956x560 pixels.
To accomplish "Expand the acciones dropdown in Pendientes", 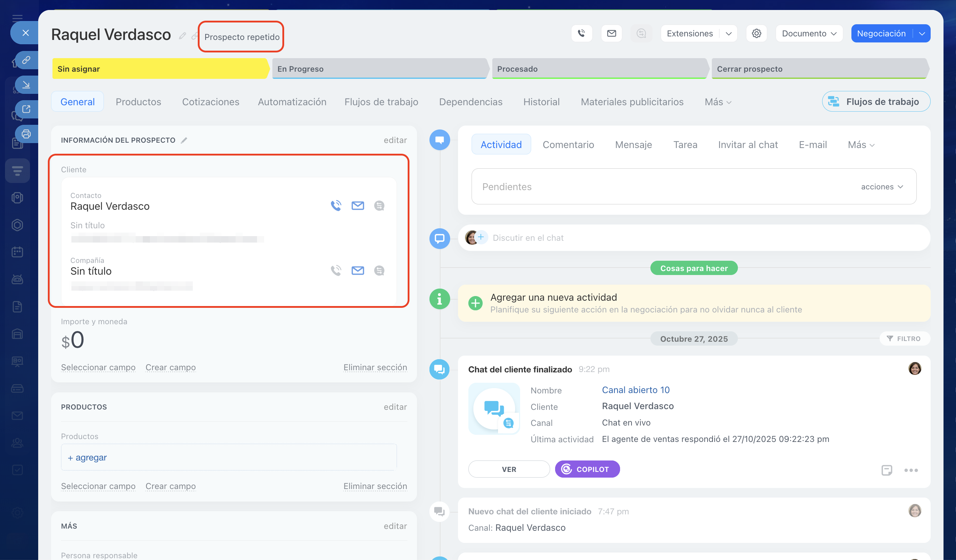I will (882, 187).
